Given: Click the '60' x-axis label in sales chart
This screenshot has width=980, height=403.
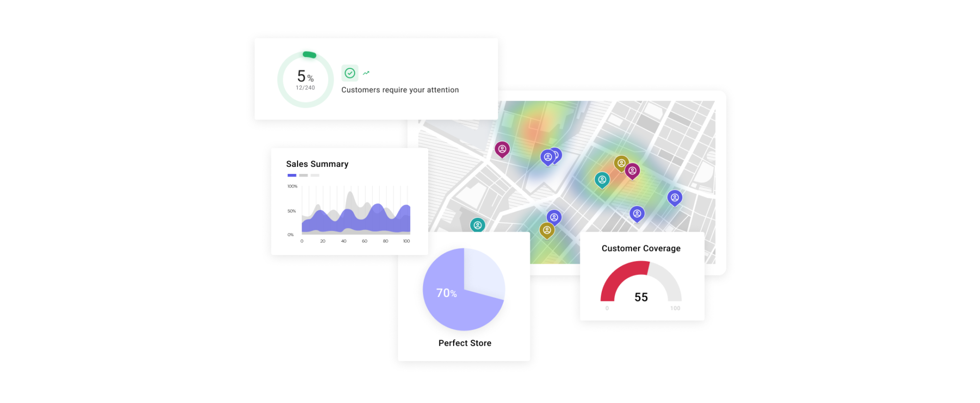Looking at the screenshot, I should [364, 241].
